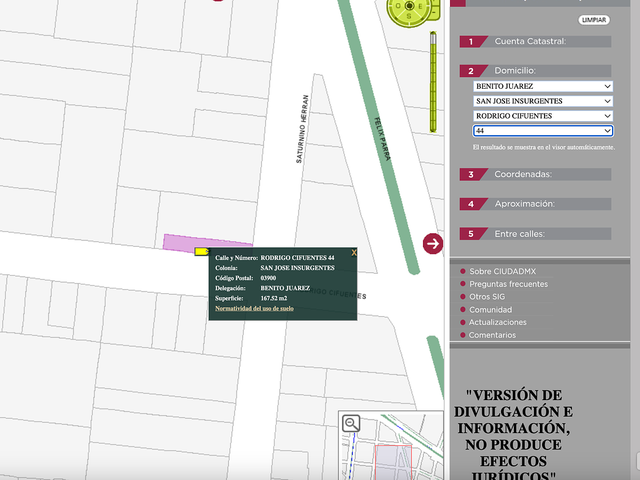Click the Colonia value SAN JOSE INSURGENTES in popup
The width and height of the screenshot is (640, 480).
click(297, 268)
